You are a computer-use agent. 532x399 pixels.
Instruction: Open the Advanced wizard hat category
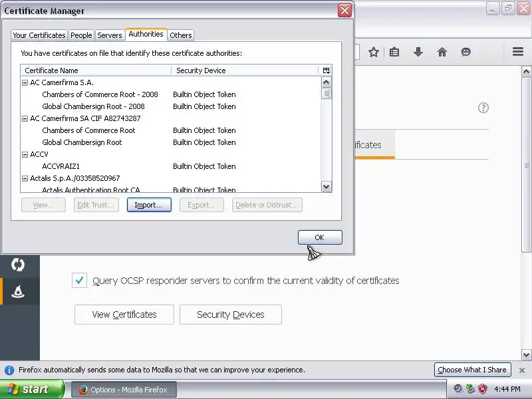18,291
